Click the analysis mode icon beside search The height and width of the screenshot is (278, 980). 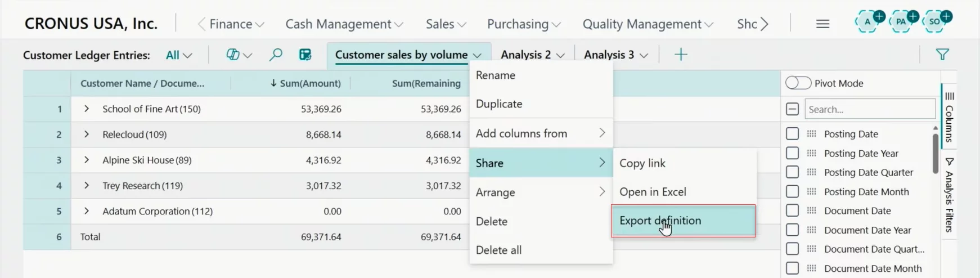(305, 55)
